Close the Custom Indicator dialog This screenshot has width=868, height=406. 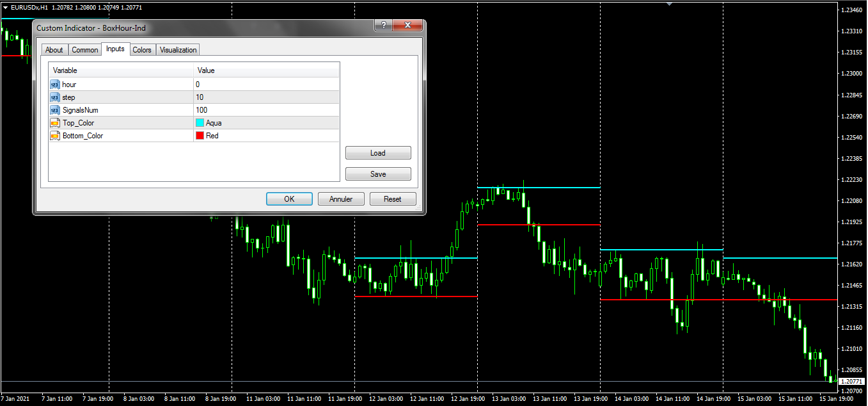pyautogui.click(x=407, y=26)
